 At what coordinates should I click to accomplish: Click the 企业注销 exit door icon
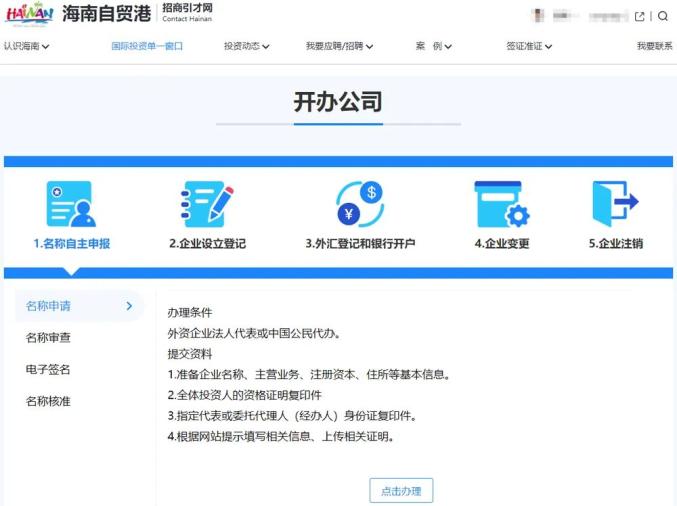[614, 204]
